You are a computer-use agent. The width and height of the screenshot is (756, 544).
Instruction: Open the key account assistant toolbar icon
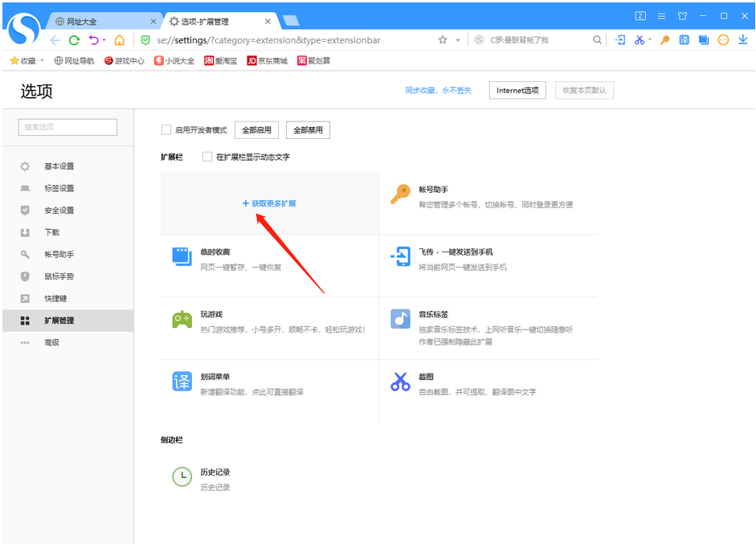point(664,40)
